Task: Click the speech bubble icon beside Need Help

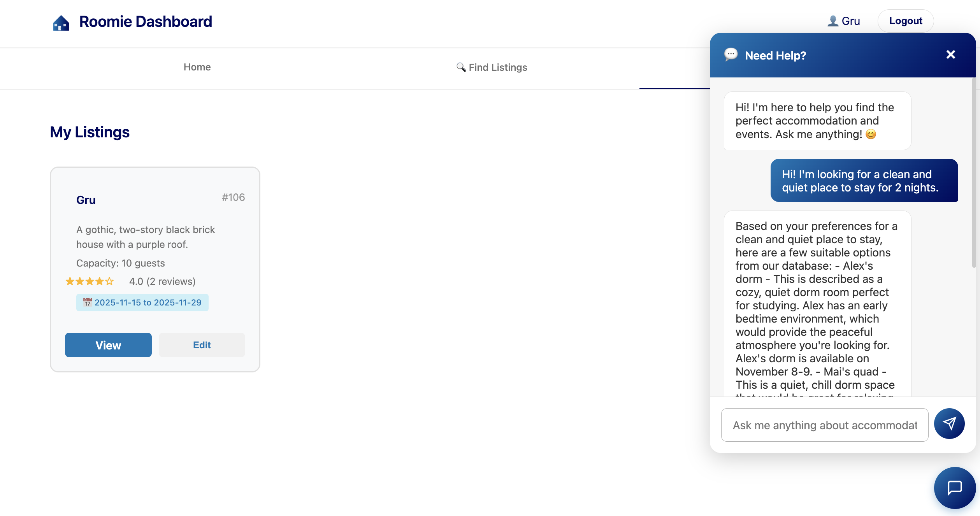Action: pyautogui.click(x=731, y=54)
